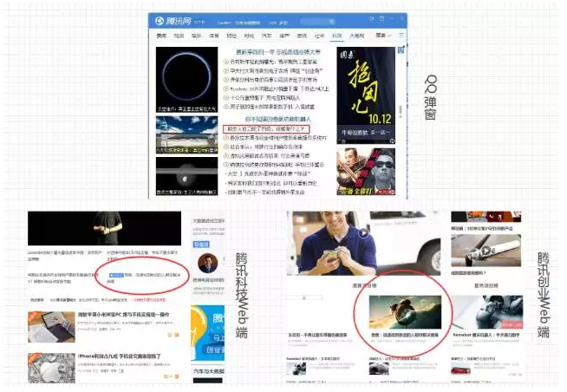Open article title starting with iPhone
This screenshot has height=392, width=567.
click(x=120, y=356)
